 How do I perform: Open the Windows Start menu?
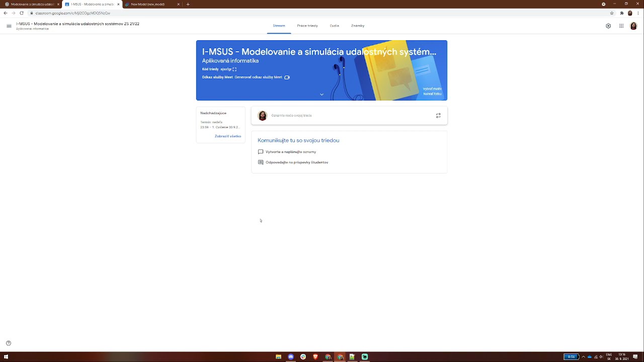tap(6, 357)
